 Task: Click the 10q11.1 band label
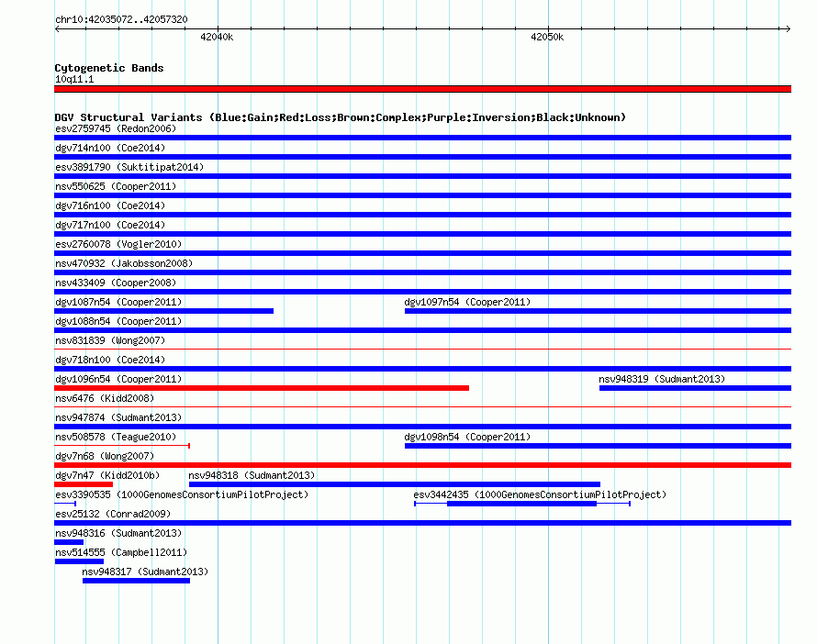click(74, 79)
